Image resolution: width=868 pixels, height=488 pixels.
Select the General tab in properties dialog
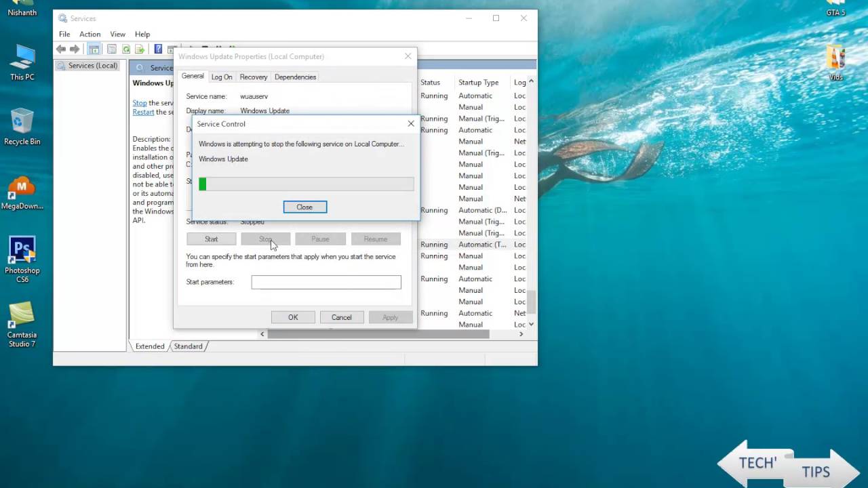[193, 77]
